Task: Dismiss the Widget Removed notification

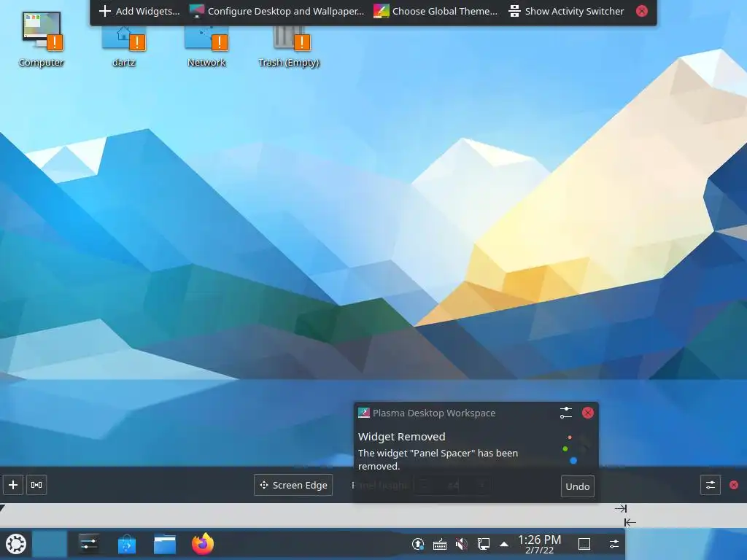Action: (x=588, y=413)
